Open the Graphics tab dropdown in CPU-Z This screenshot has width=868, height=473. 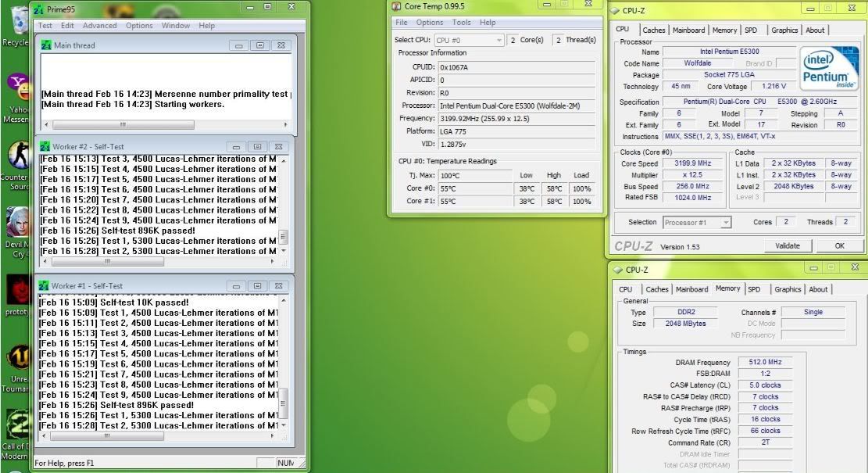pyautogui.click(x=784, y=30)
